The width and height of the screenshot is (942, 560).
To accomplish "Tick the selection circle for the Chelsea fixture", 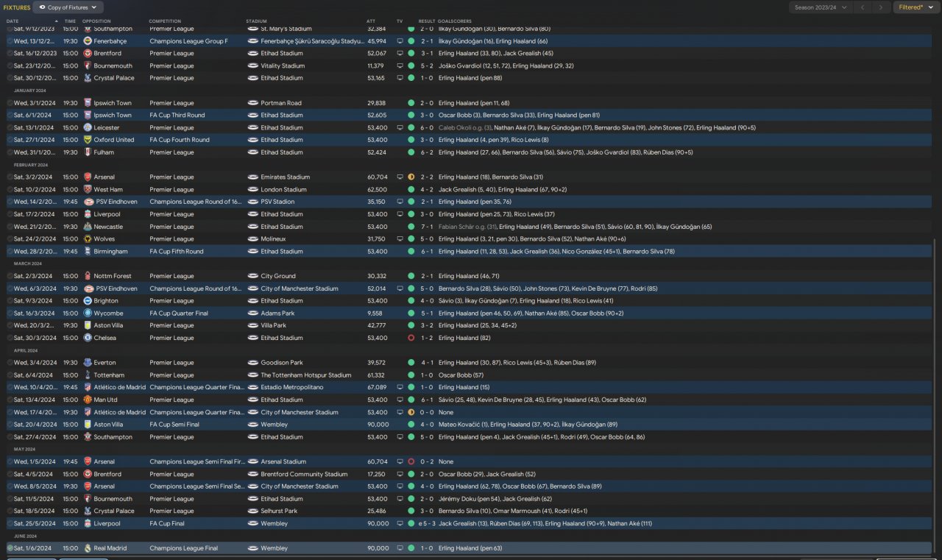I will pyautogui.click(x=10, y=338).
